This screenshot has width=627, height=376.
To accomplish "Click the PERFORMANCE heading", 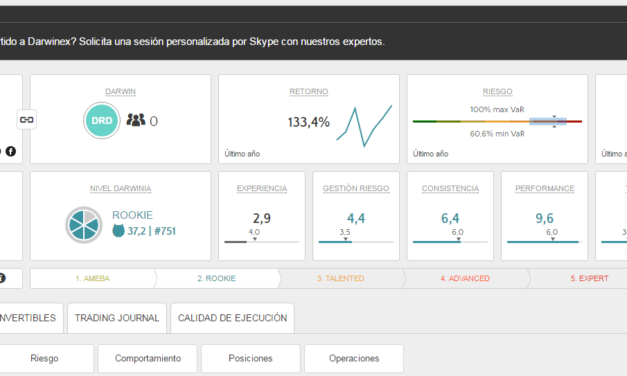I will [x=545, y=188].
